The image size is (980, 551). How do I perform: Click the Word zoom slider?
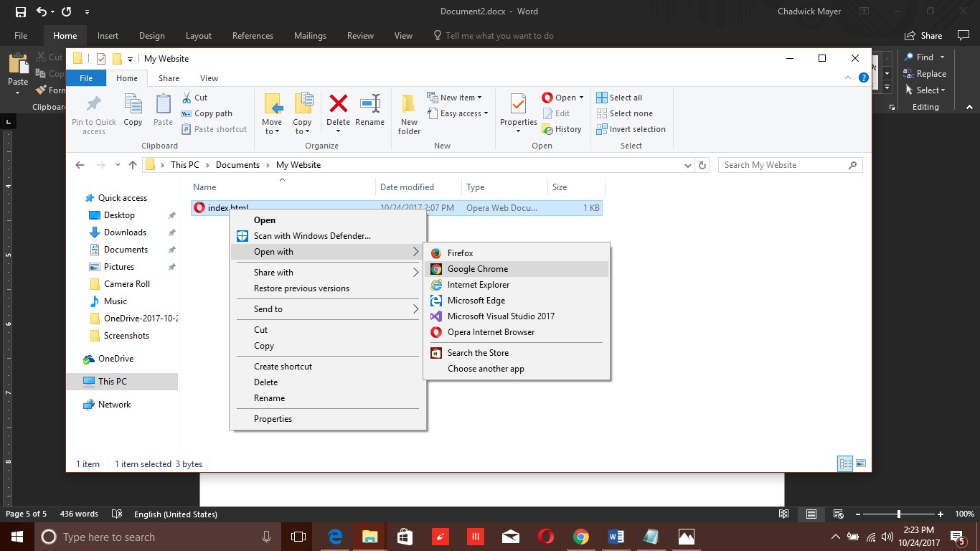(x=899, y=514)
